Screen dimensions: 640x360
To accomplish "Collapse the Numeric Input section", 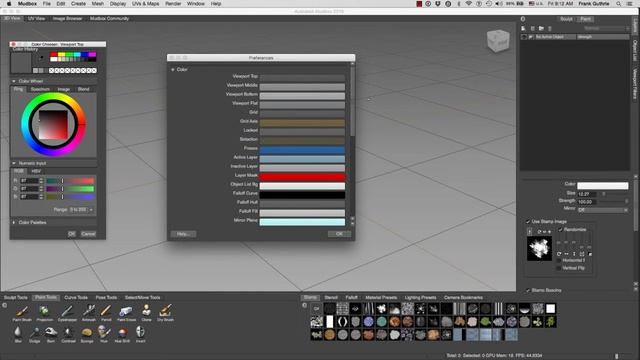I will 14,163.
